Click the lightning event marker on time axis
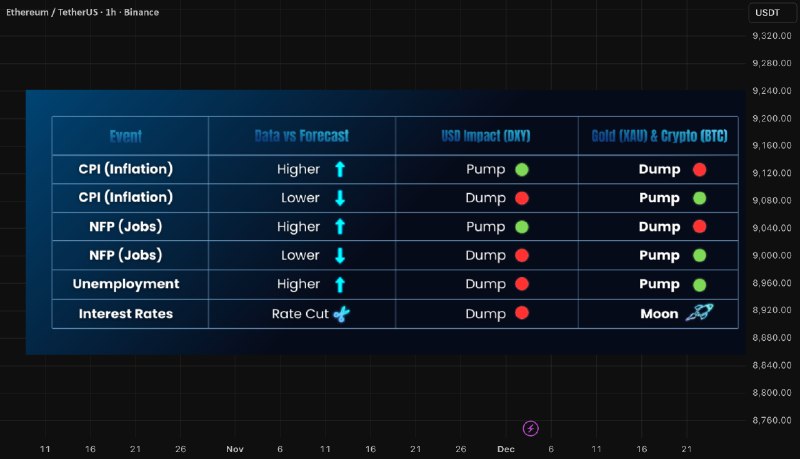800x459 pixels. point(531,428)
